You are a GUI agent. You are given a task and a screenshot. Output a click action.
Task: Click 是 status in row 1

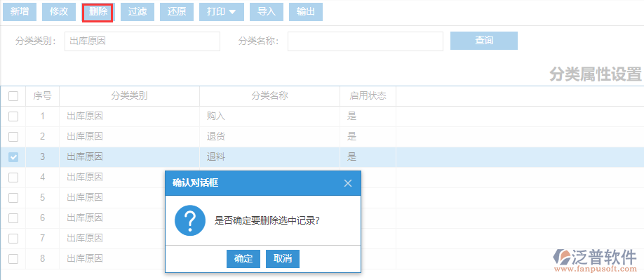pyautogui.click(x=351, y=116)
